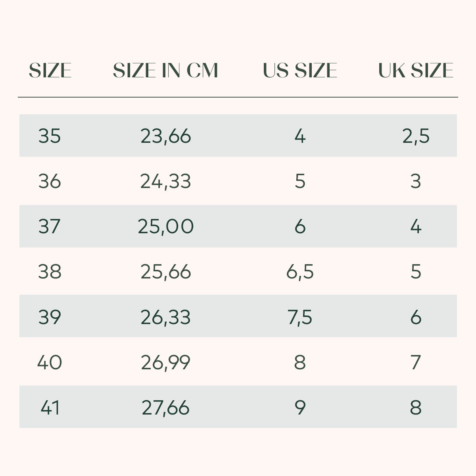Click the 25,00 cm measurement
The height and width of the screenshot is (476, 476).
(x=166, y=226)
